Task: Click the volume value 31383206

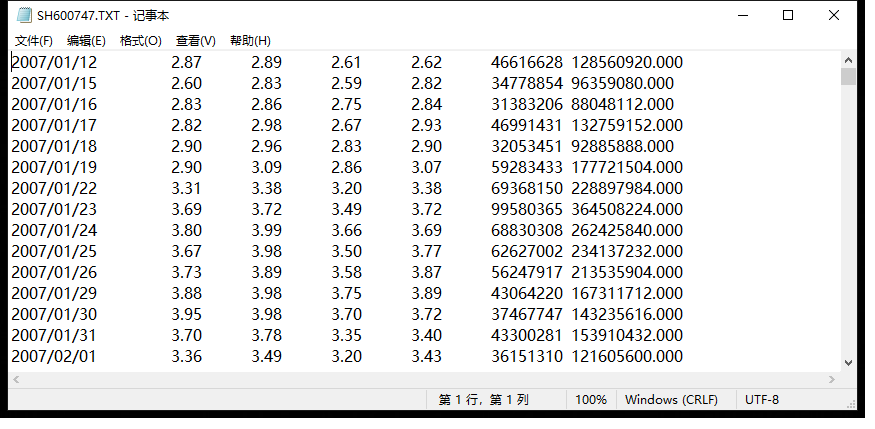Action: click(527, 104)
